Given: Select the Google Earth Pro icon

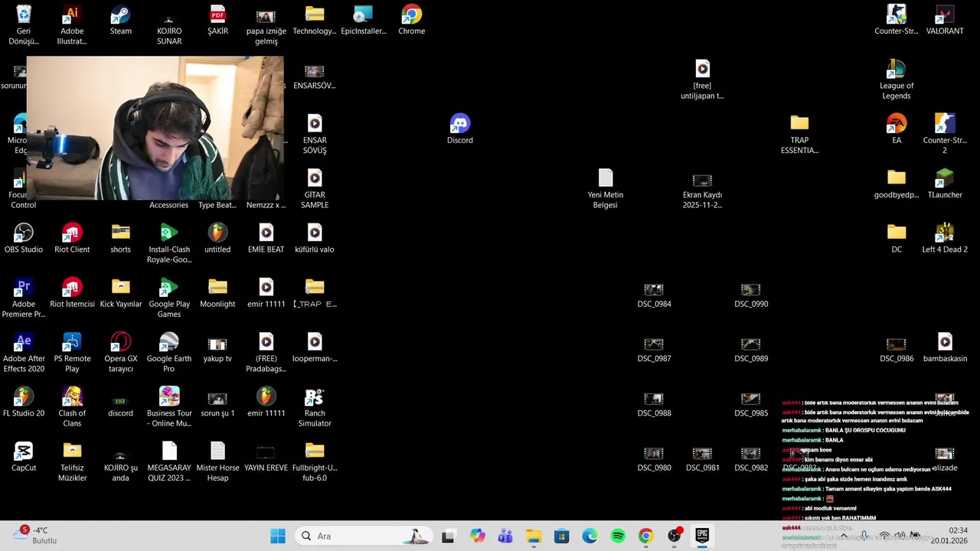Looking at the screenshot, I should 169,353.
